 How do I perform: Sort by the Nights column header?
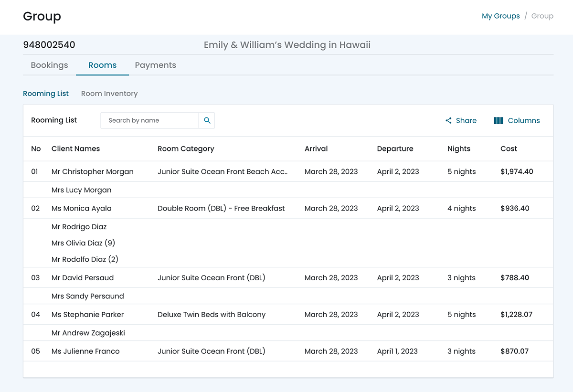pos(458,149)
